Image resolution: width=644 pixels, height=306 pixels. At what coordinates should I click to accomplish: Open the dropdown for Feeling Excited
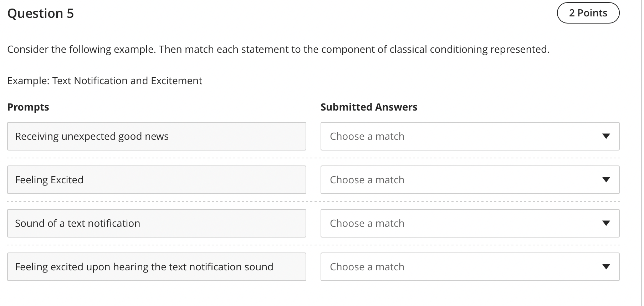click(470, 180)
